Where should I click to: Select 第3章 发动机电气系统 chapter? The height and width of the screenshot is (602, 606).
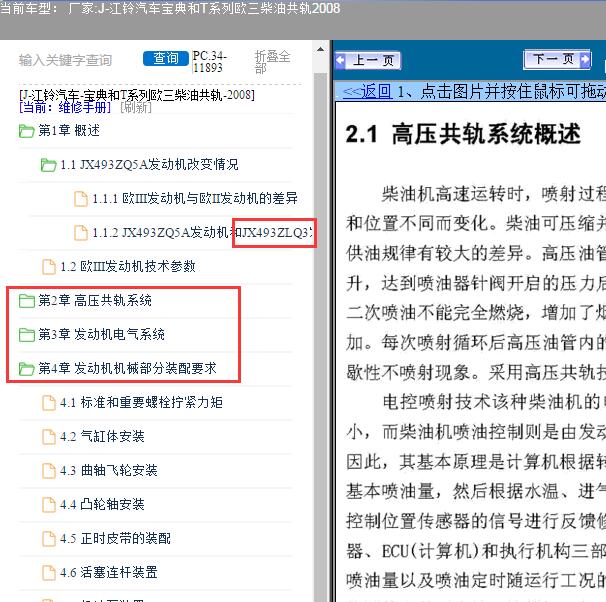(x=101, y=334)
